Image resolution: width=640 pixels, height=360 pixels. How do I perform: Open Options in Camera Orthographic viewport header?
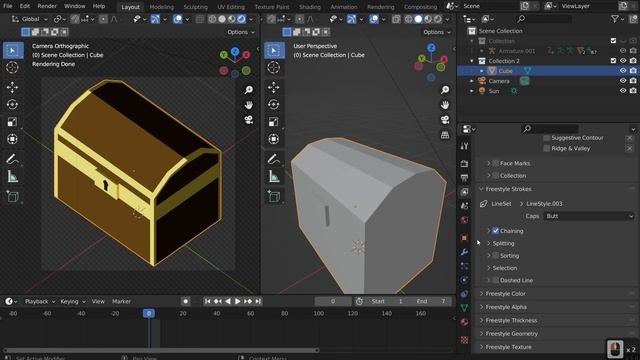[x=241, y=32]
